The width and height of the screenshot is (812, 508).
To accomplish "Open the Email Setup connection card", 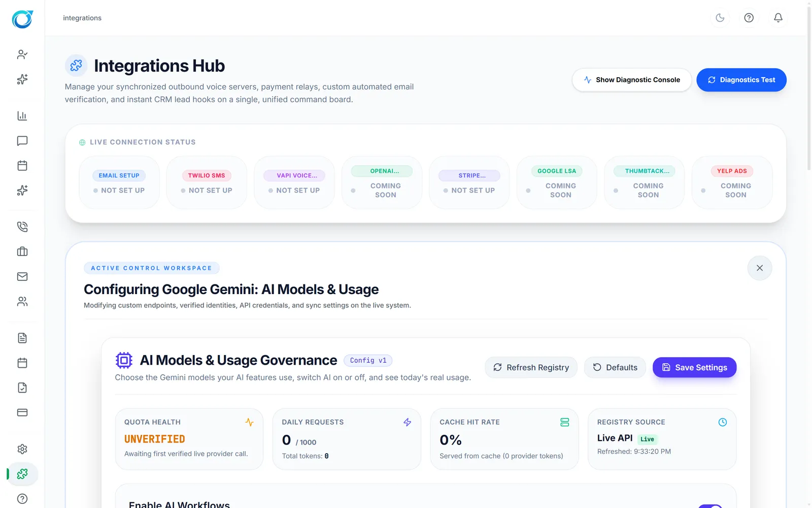I will click(119, 183).
